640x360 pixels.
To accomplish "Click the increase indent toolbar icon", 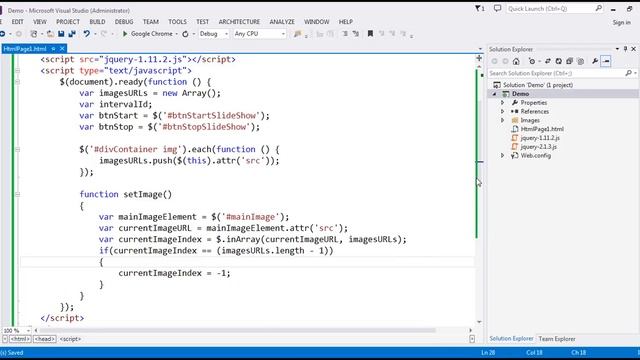I will click(356, 34).
